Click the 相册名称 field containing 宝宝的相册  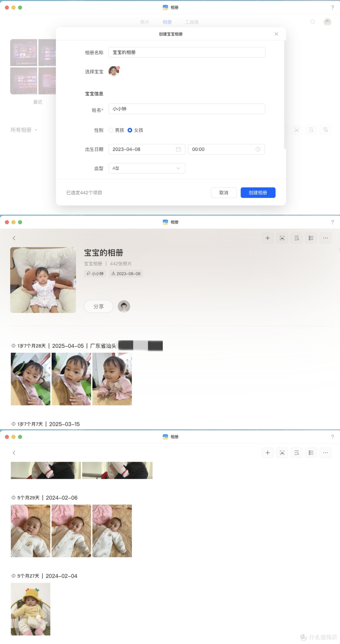point(187,52)
